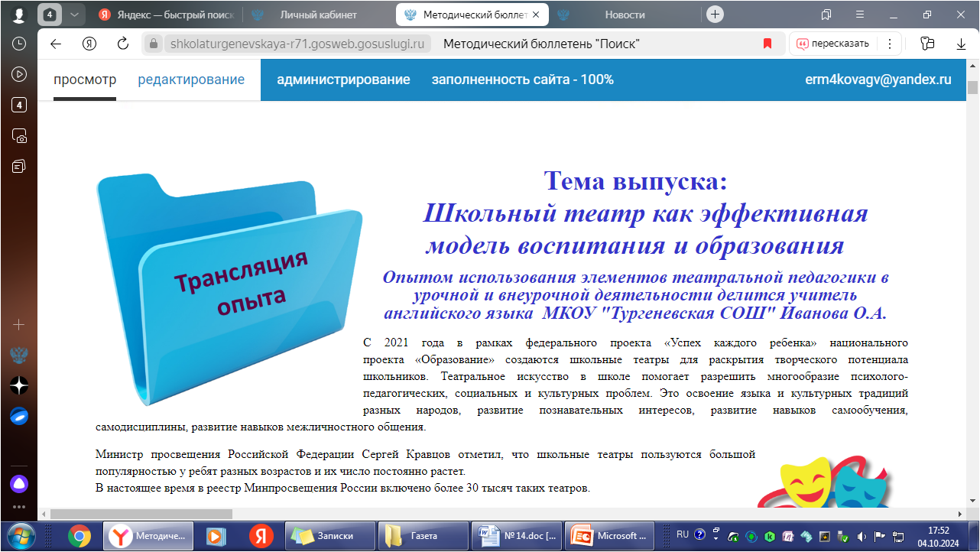The height and width of the screenshot is (552, 980).
Task: Open a new browser tab with plus button
Action: tap(716, 15)
